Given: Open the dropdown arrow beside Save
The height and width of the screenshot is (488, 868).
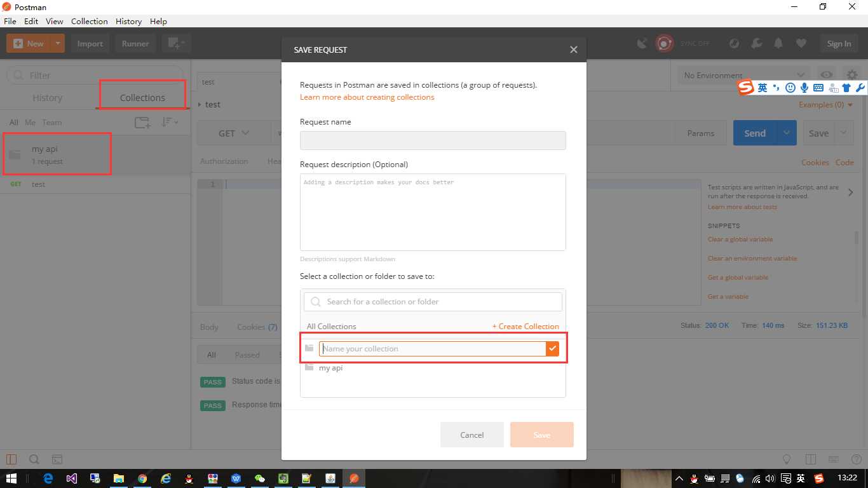Looking at the screenshot, I should 844,133.
